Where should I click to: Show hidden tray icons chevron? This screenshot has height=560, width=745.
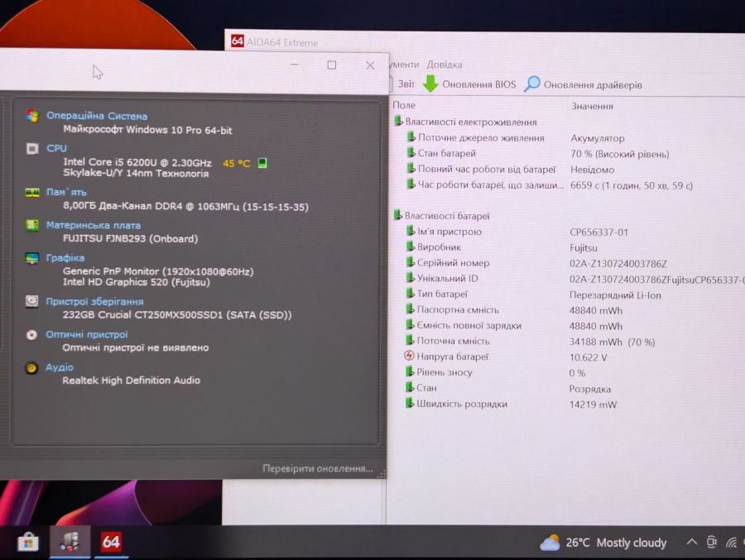point(692,542)
